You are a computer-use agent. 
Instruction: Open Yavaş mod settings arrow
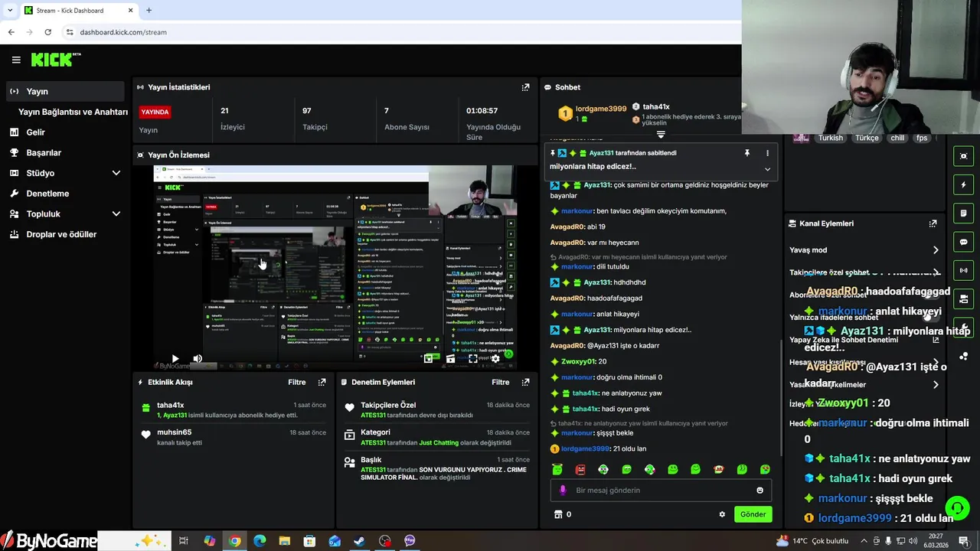tap(936, 250)
